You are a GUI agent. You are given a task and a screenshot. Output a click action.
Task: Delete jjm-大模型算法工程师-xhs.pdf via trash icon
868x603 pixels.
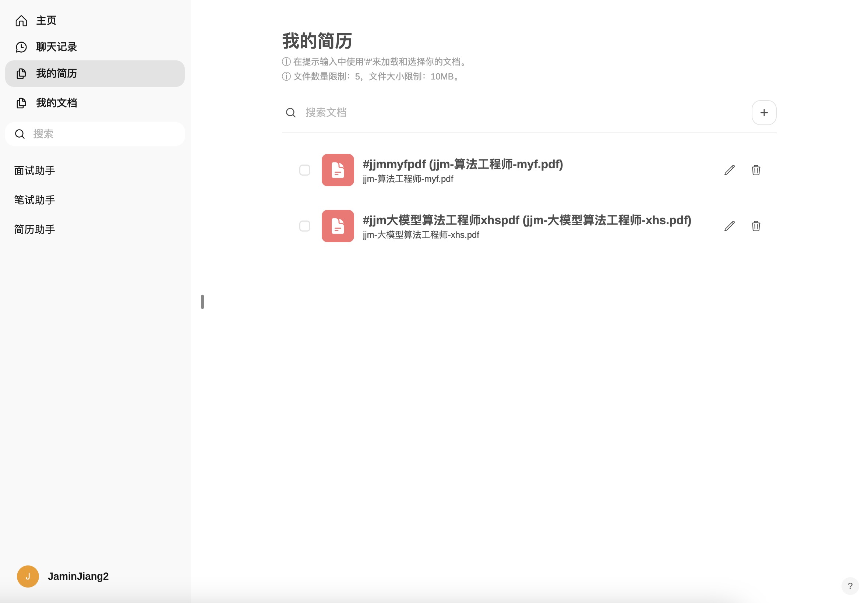756,226
